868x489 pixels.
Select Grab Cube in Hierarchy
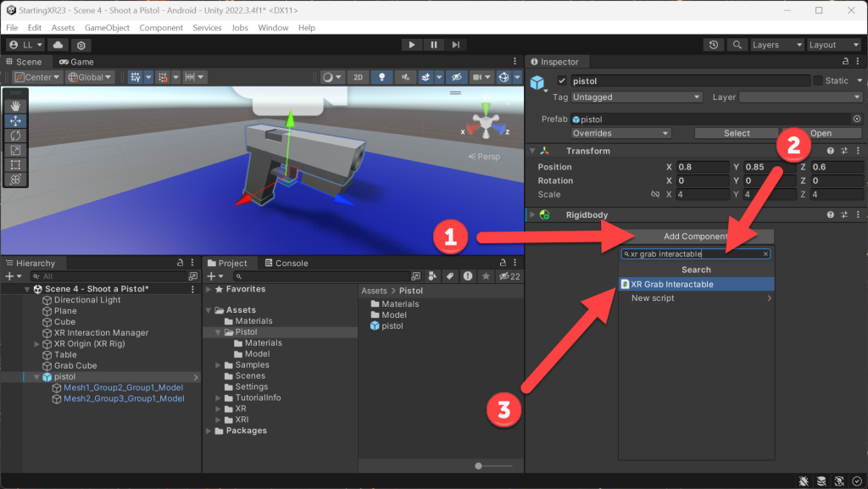[x=75, y=365]
